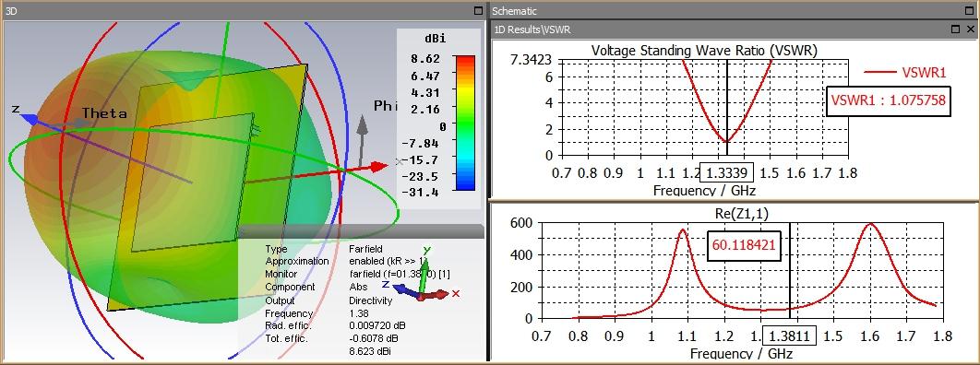Click the 'dBi' unit label on the scale

pos(435,39)
